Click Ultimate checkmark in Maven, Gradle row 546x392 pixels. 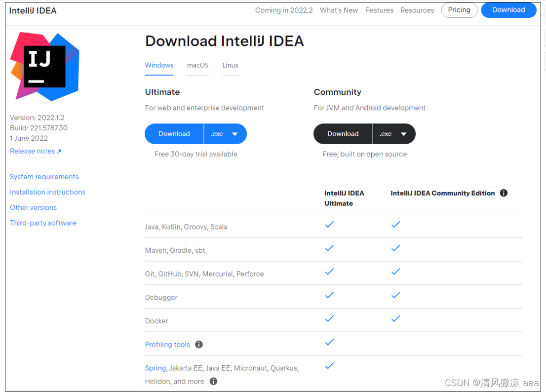[x=329, y=248]
